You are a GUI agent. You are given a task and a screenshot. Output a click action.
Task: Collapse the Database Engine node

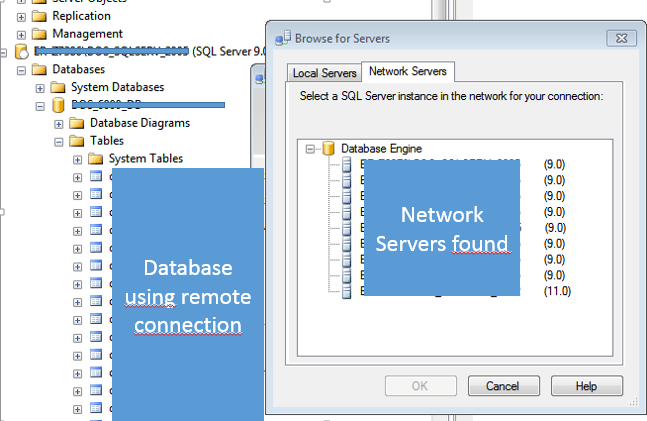pyautogui.click(x=311, y=148)
